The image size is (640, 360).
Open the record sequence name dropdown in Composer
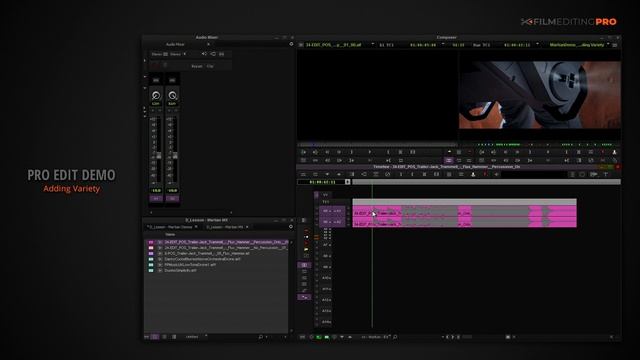(x=608, y=44)
